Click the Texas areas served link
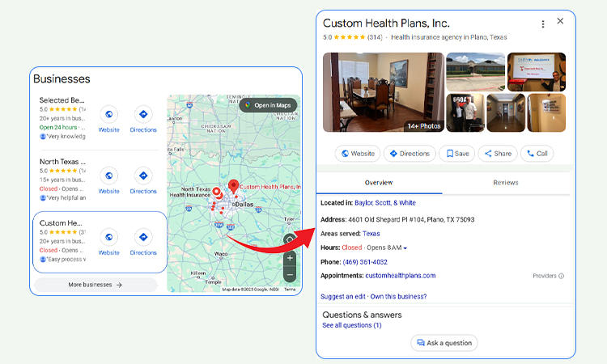Viewport: 607px width, 364px height. 371,234
